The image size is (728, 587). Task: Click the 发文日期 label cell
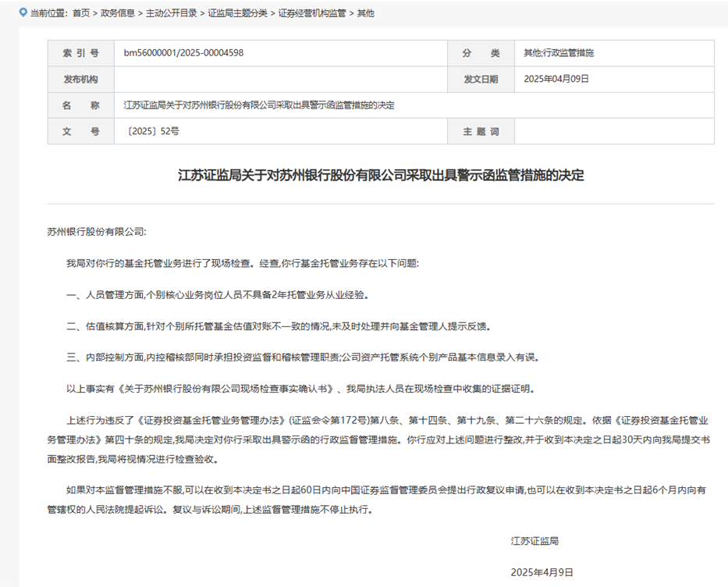click(x=481, y=80)
